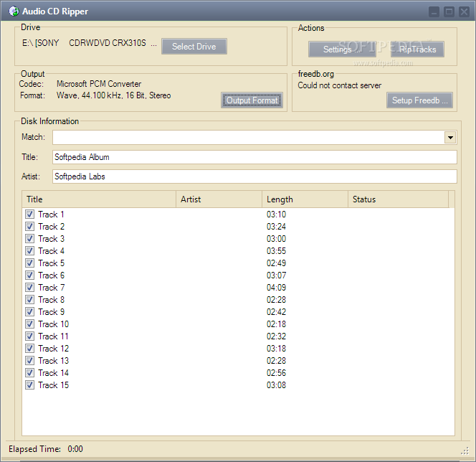Click the Select Drive button

(x=194, y=47)
